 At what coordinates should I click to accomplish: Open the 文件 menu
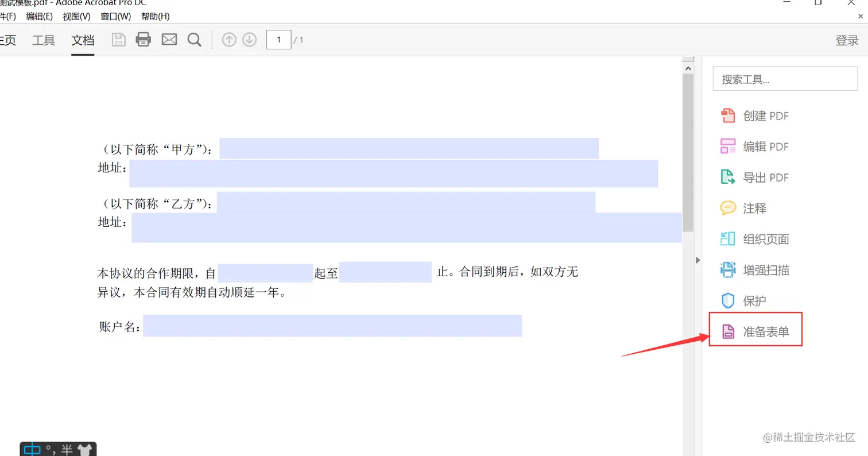point(7,16)
